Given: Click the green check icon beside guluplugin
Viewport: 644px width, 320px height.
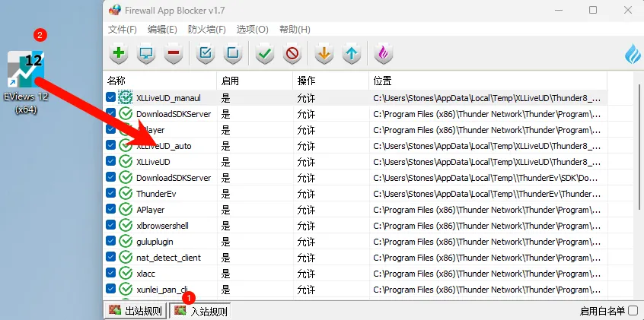Looking at the screenshot, I should point(126,242).
